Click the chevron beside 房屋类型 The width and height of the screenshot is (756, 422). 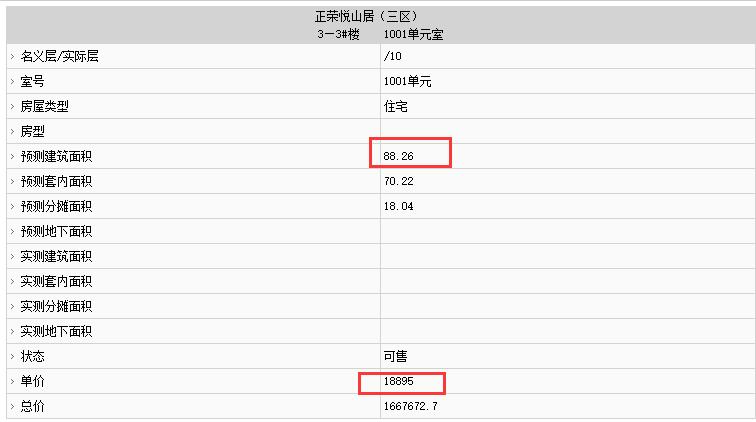tap(13, 107)
